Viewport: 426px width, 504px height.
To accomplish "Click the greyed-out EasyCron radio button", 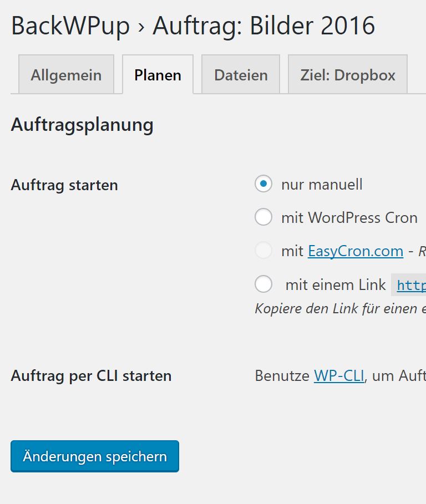I will pyautogui.click(x=263, y=251).
